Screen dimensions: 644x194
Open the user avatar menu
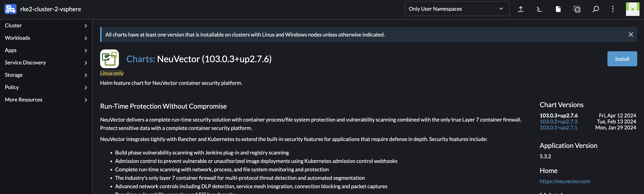633,9
